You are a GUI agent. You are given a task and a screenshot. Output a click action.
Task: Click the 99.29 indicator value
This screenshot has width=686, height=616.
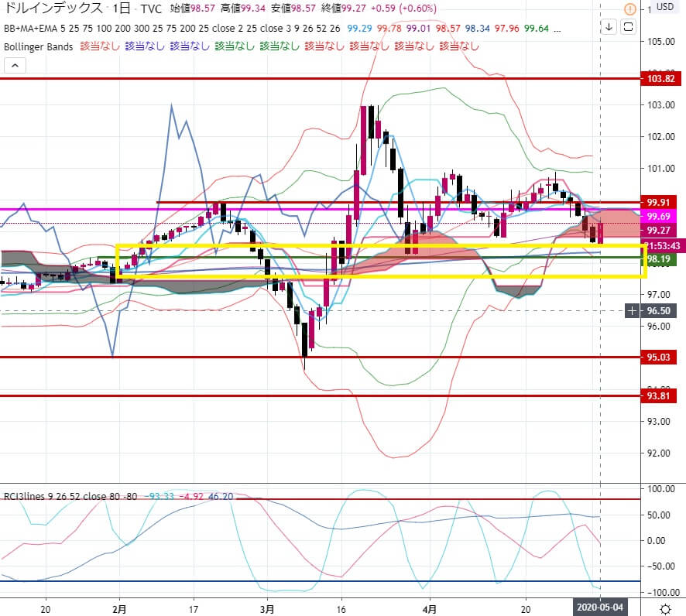(x=359, y=29)
